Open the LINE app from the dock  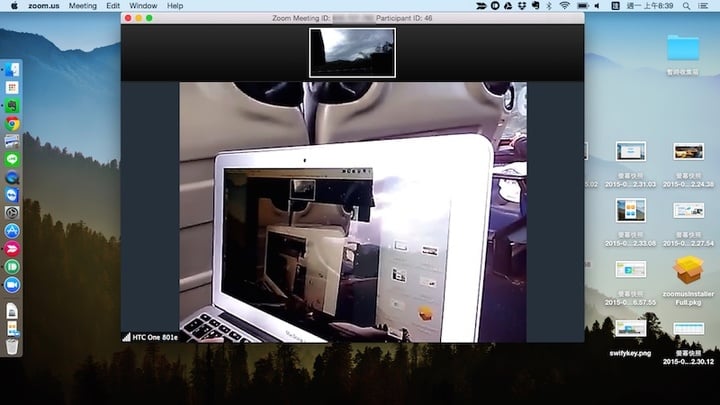[x=12, y=159]
